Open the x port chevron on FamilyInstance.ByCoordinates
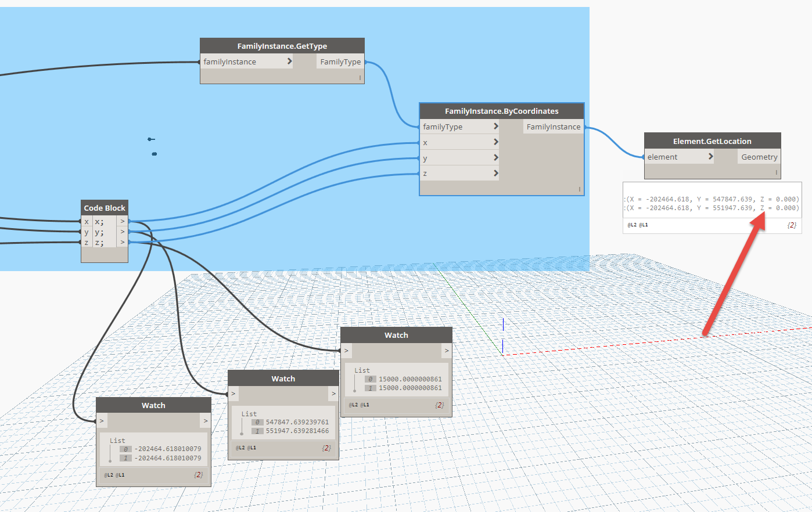 pyautogui.click(x=495, y=142)
